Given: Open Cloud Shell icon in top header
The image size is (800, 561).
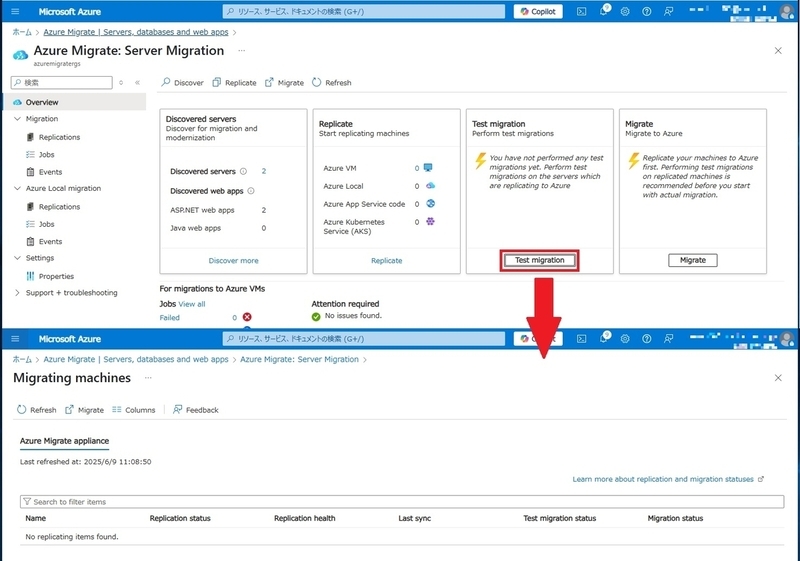Looking at the screenshot, I should point(582,11).
